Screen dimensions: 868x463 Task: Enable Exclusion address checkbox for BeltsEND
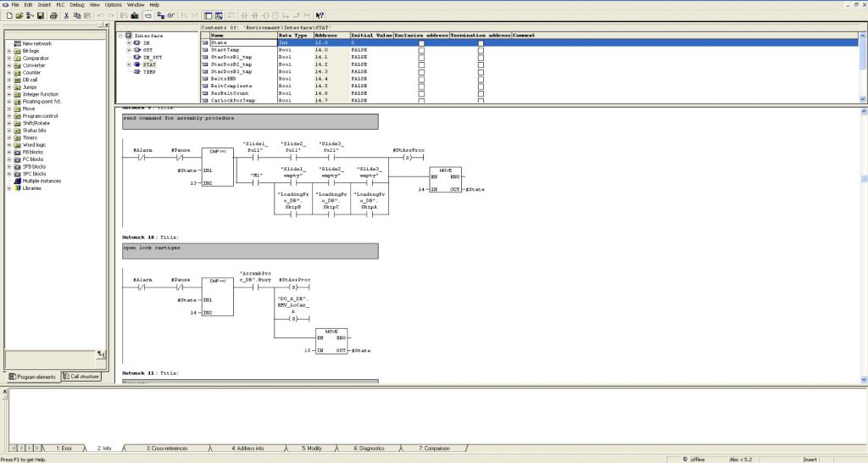click(421, 79)
